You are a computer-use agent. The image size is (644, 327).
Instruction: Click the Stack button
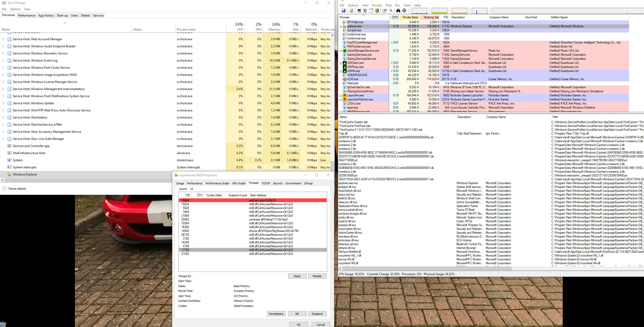[x=297, y=276]
